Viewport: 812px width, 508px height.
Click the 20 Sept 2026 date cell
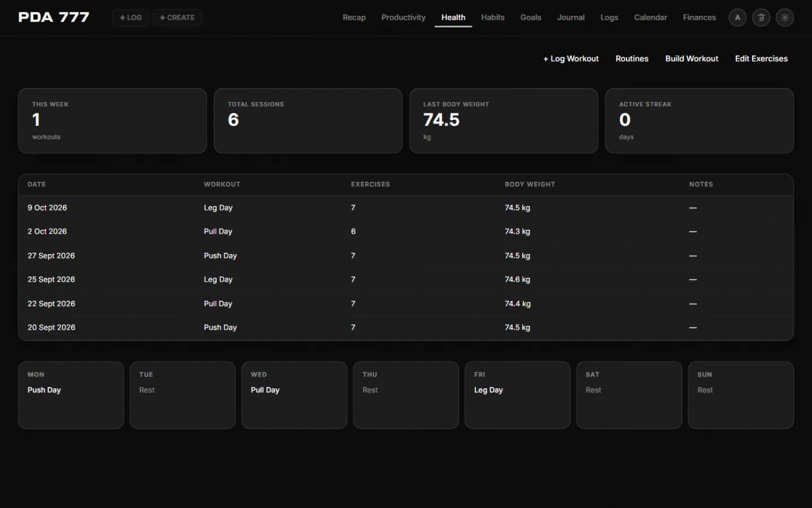[51, 327]
